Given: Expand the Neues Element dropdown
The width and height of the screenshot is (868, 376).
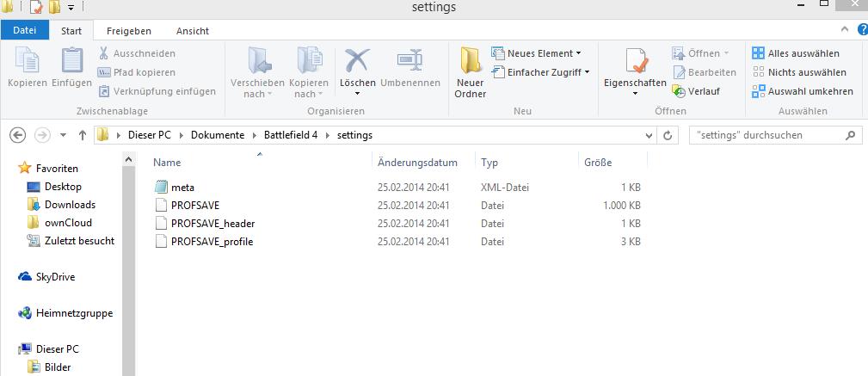Looking at the screenshot, I should pyautogui.click(x=538, y=53).
